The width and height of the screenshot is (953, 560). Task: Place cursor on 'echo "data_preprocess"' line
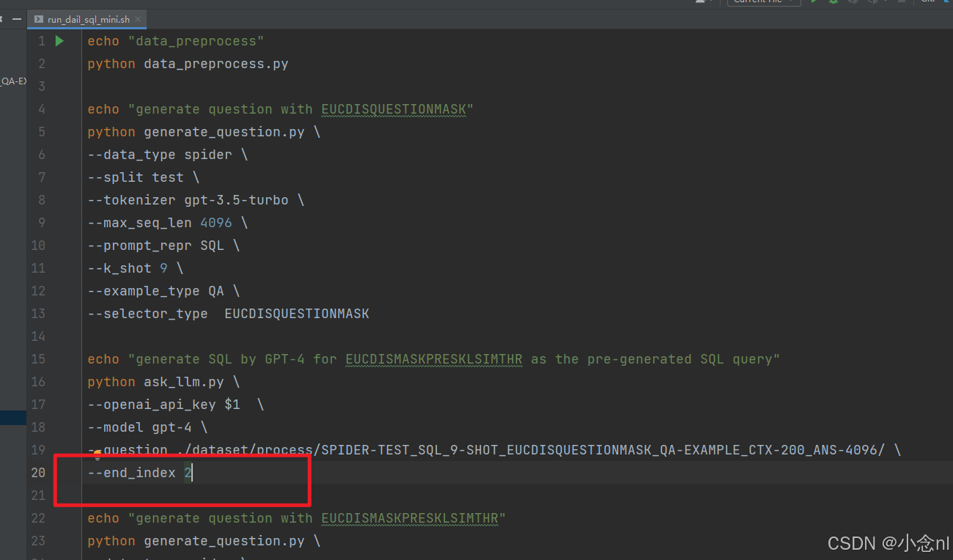point(176,41)
